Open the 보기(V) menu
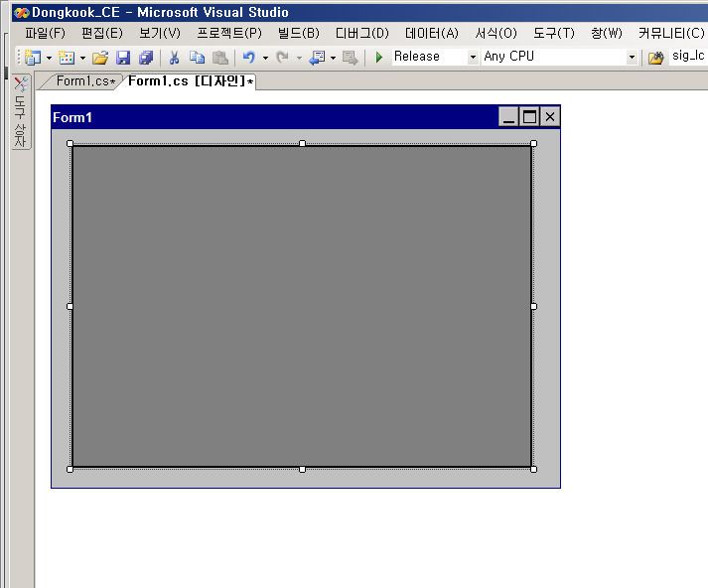 click(160, 34)
